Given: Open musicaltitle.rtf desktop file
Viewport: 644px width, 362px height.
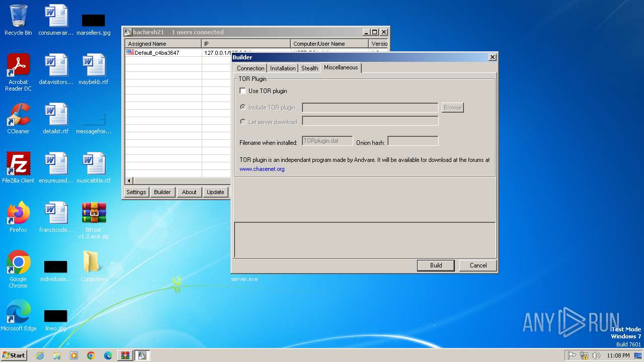Looking at the screenshot, I should [x=94, y=168].
